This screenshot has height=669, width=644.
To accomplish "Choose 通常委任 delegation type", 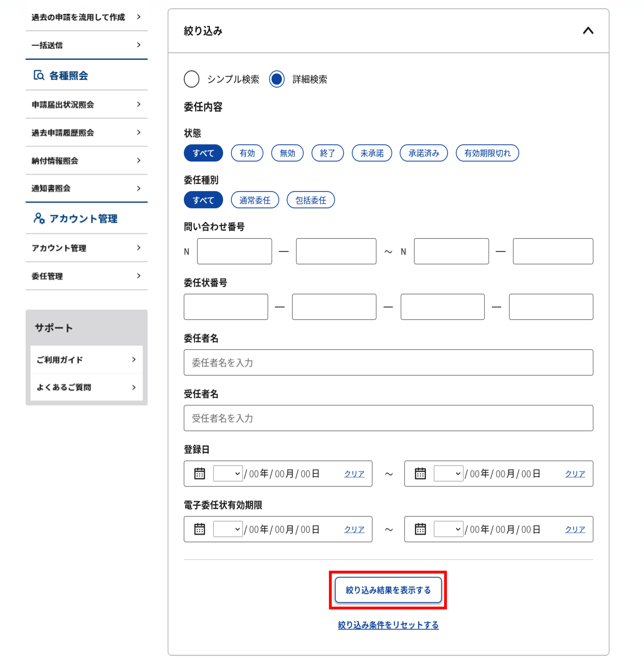I will (255, 200).
